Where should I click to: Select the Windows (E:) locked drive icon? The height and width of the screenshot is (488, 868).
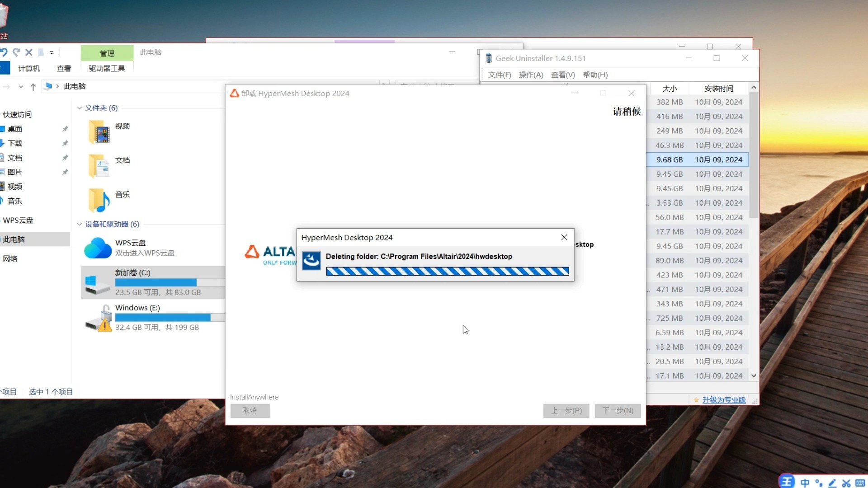pos(99,318)
